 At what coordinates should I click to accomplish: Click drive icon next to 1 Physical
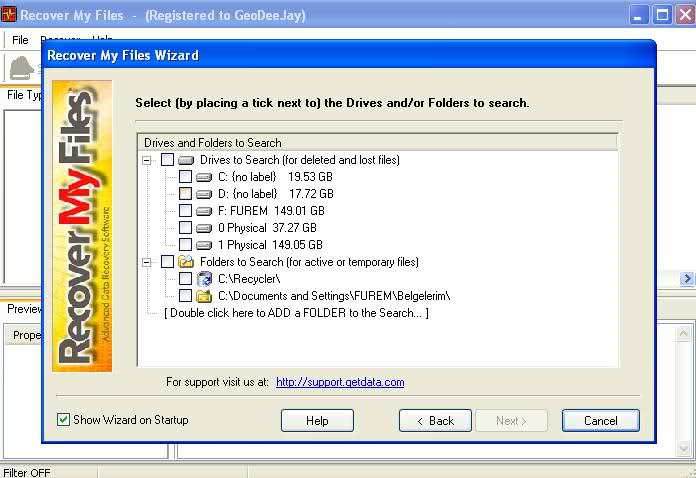204,245
